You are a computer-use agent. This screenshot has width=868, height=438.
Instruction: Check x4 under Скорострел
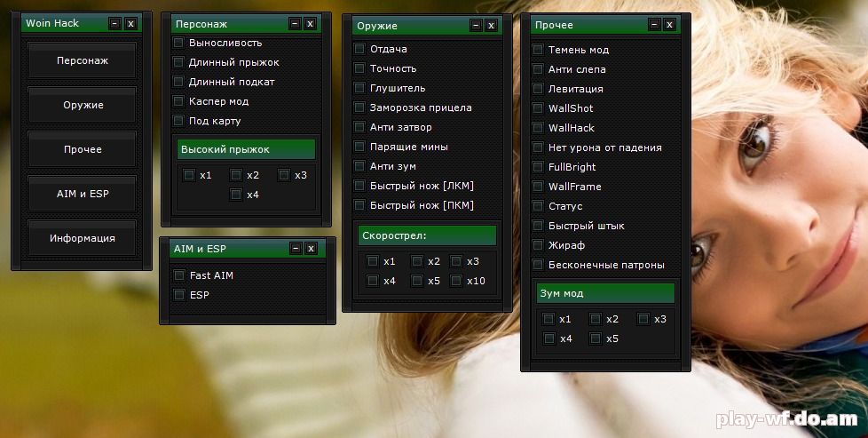pyautogui.click(x=373, y=281)
